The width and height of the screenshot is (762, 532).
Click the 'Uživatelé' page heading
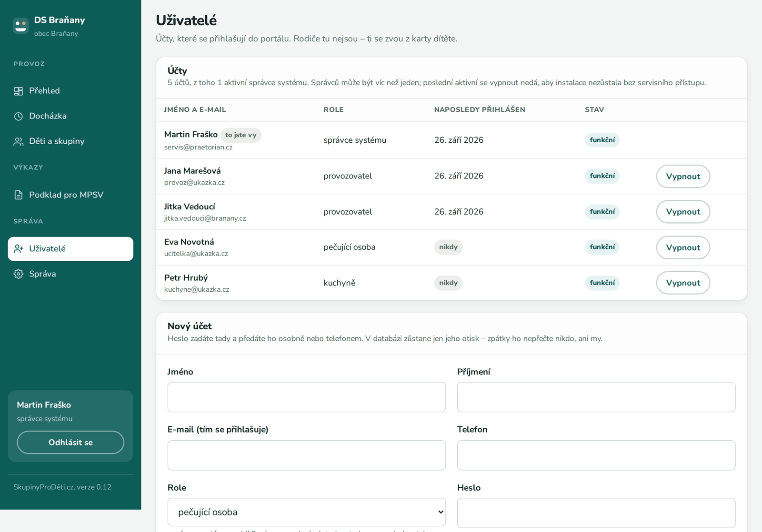pos(186,20)
